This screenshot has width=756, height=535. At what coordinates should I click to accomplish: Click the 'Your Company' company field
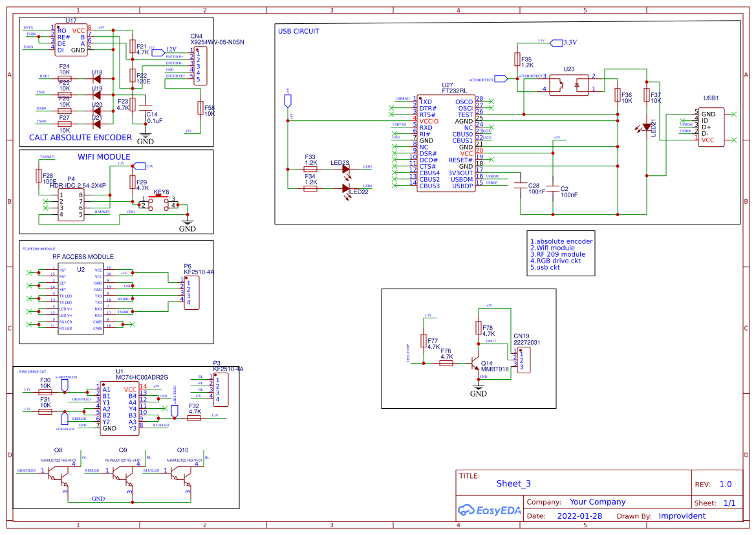pos(597,502)
